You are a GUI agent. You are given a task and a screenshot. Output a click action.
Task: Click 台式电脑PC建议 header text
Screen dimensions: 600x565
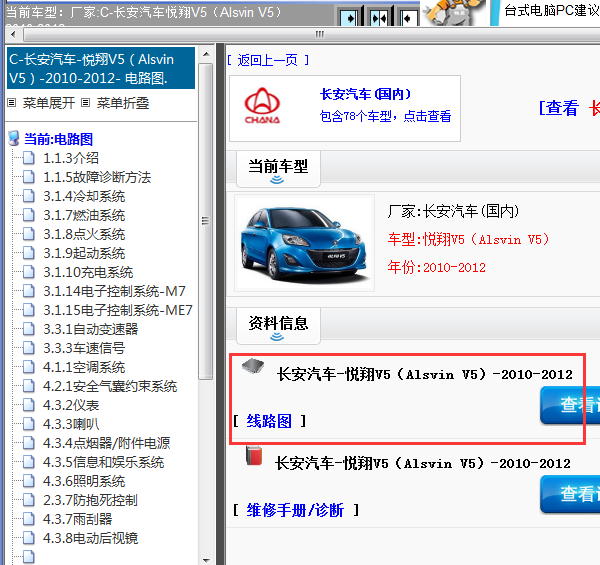coord(551,10)
